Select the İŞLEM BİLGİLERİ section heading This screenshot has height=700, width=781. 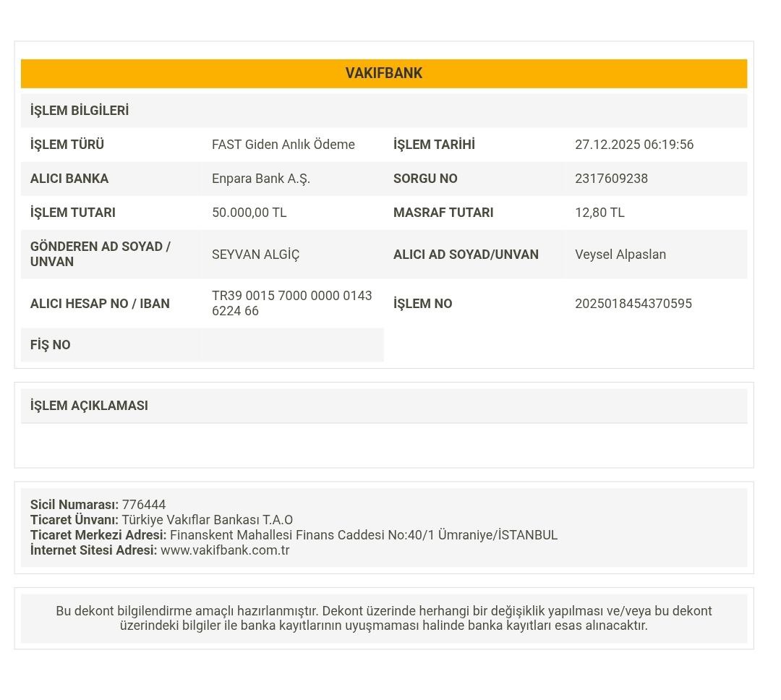tap(80, 111)
